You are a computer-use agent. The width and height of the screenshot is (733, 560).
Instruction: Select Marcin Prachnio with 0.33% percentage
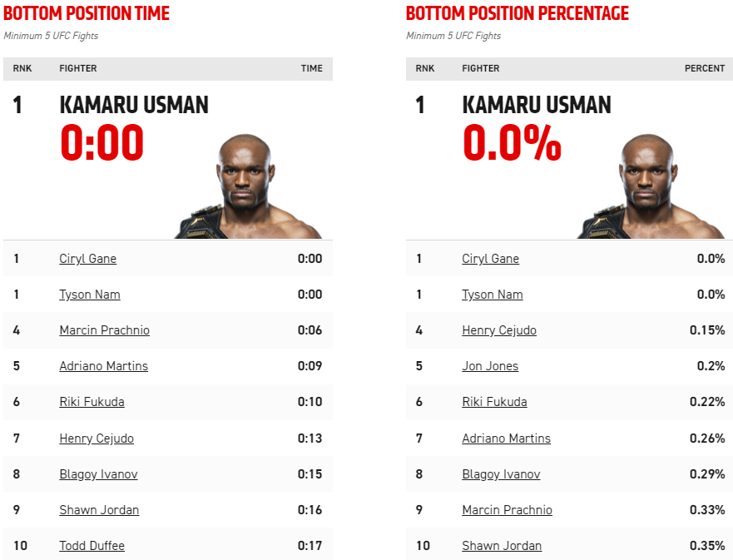tap(508, 510)
